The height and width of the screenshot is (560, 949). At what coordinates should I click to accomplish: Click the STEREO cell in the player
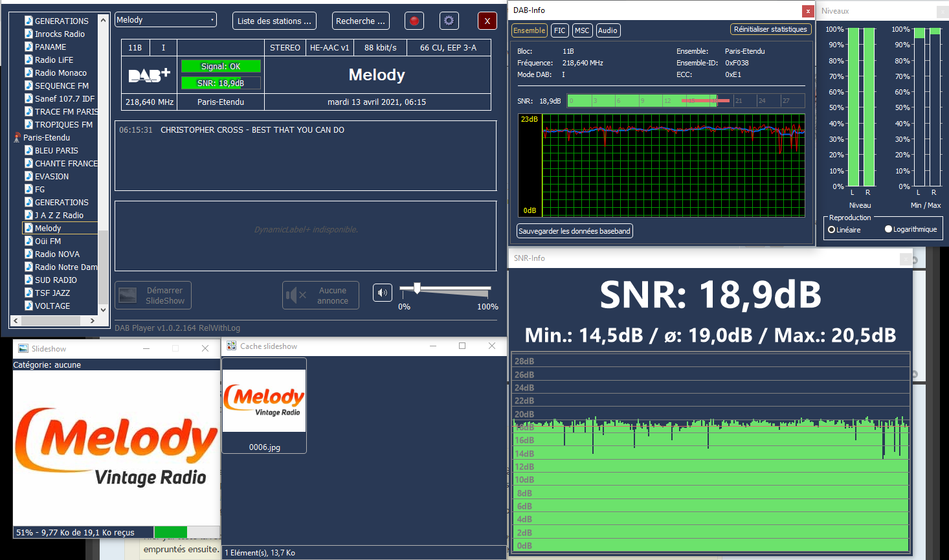[x=285, y=47]
